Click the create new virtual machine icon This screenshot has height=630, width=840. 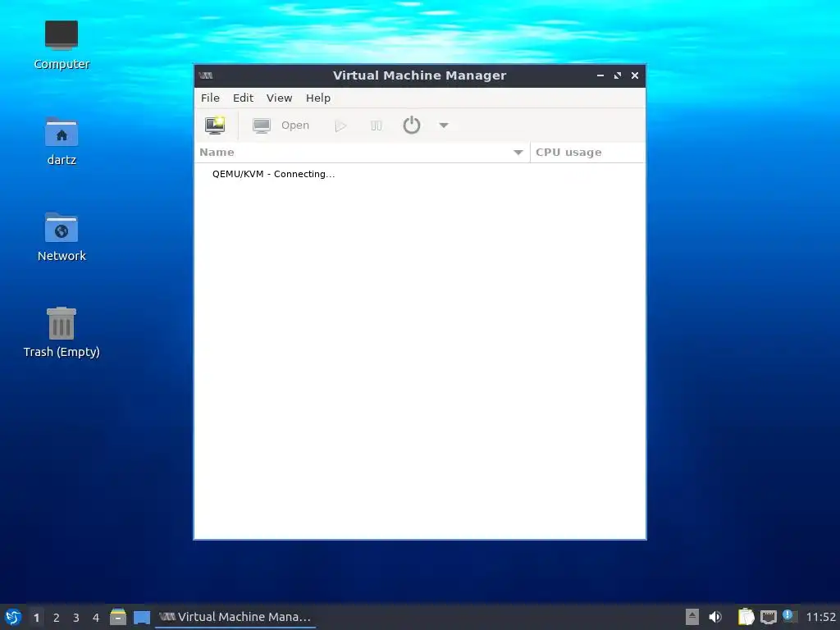[215, 125]
